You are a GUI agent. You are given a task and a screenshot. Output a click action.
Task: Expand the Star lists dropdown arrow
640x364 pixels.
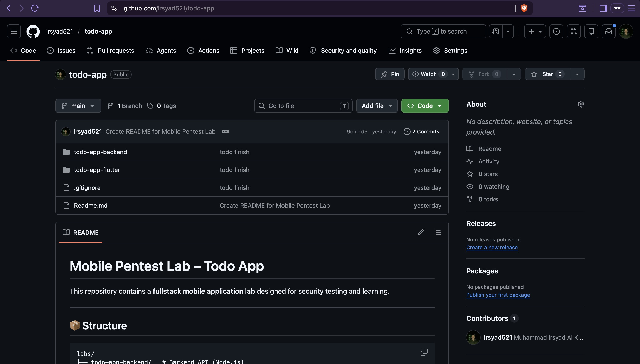(x=577, y=74)
